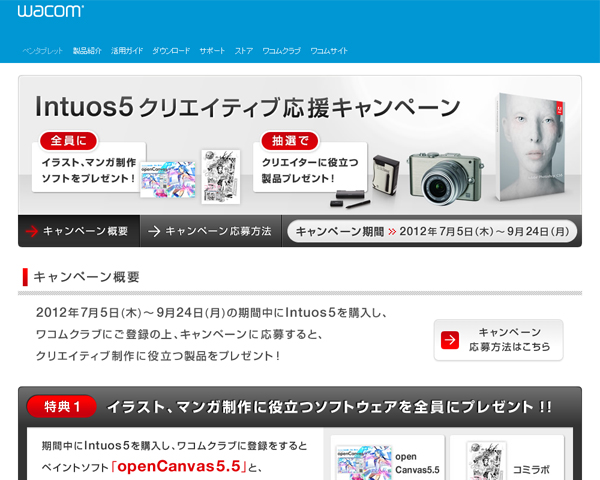Open the ワコムクラブ nav item
The image size is (600, 480).
coord(282,50)
